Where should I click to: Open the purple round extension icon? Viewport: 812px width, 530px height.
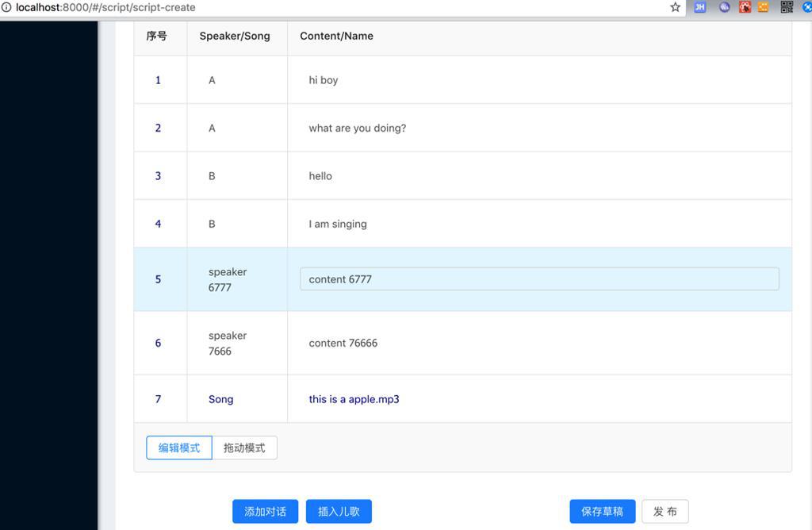click(724, 7)
